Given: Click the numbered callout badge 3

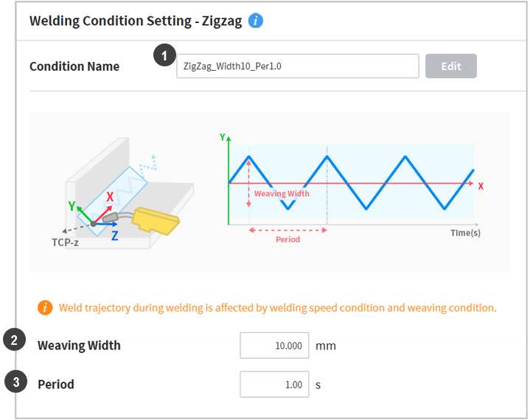Looking at the screenshot, I should click(14, 382).
